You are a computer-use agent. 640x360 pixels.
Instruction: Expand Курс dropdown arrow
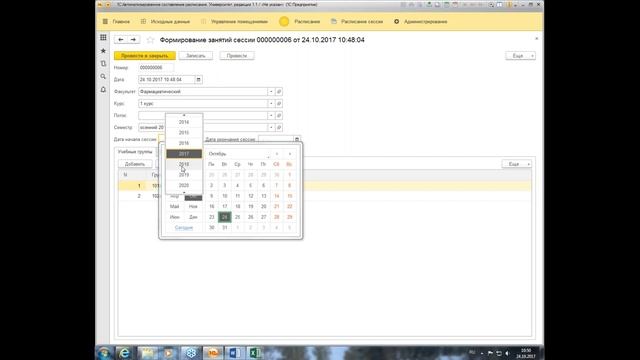coord(271,104)
